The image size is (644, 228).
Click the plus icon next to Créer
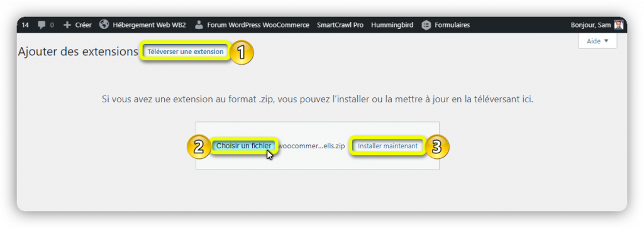coord(67,25)
